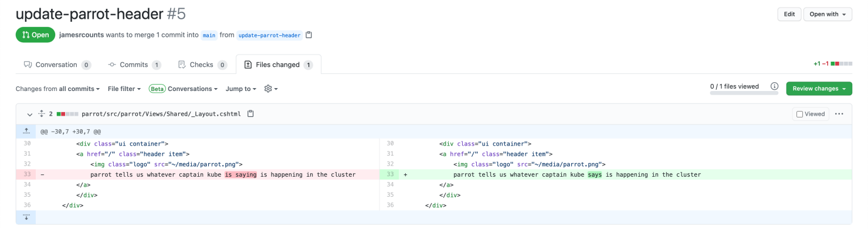Click the files viewed progress bar

pyautogui.click(x=744, y=93)
